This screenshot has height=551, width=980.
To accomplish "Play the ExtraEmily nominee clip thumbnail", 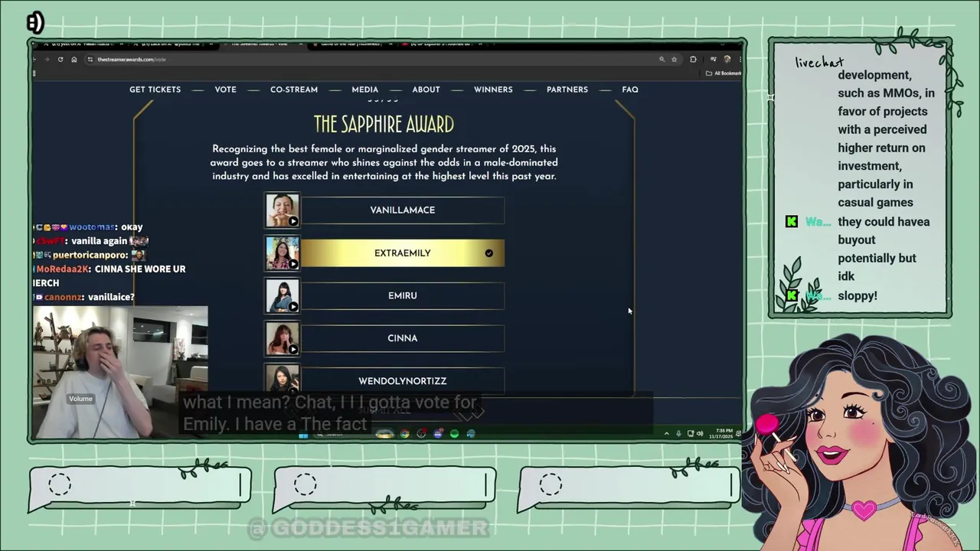I will [283, 253].
